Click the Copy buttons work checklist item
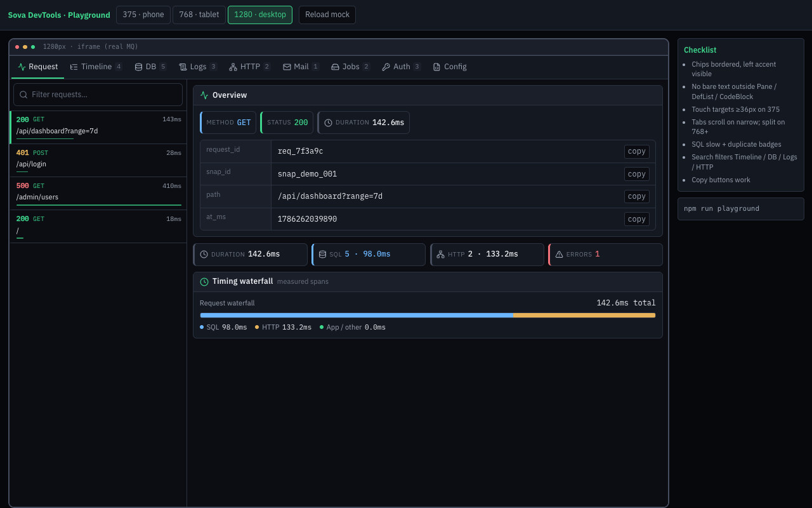812x508 pixels. pyautogui.click(x=721, y=180)
